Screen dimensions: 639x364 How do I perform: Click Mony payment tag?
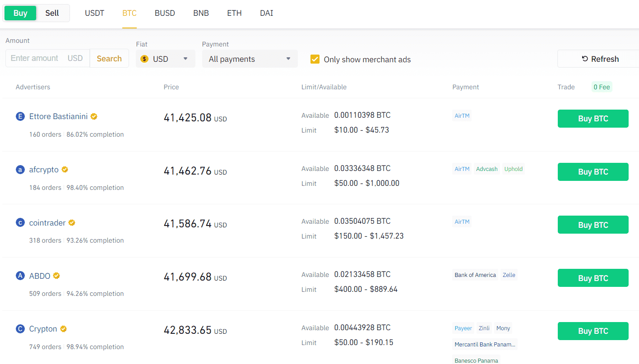[503, 328]
